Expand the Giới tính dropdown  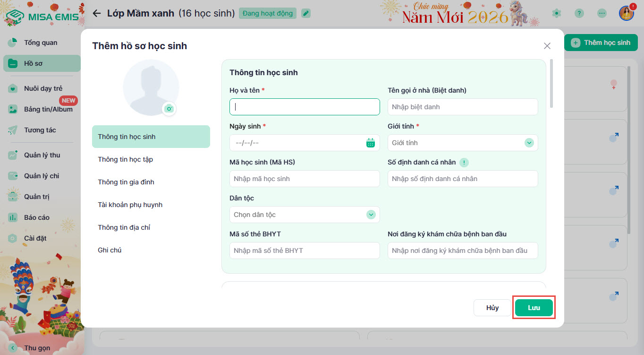pyautogui.click(x=529, y=143)
